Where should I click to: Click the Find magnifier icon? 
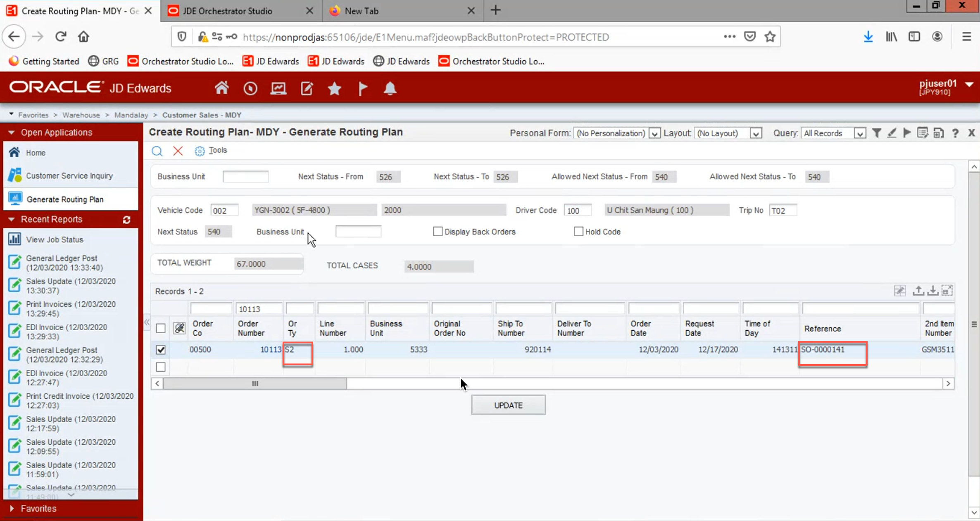click(x=157, y=151)
